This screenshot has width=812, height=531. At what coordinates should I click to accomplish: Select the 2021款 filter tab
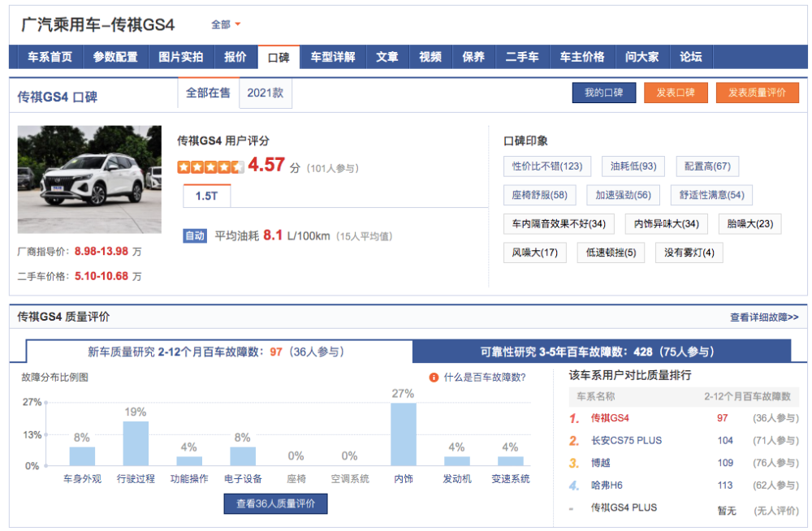[x=266, y=93]
